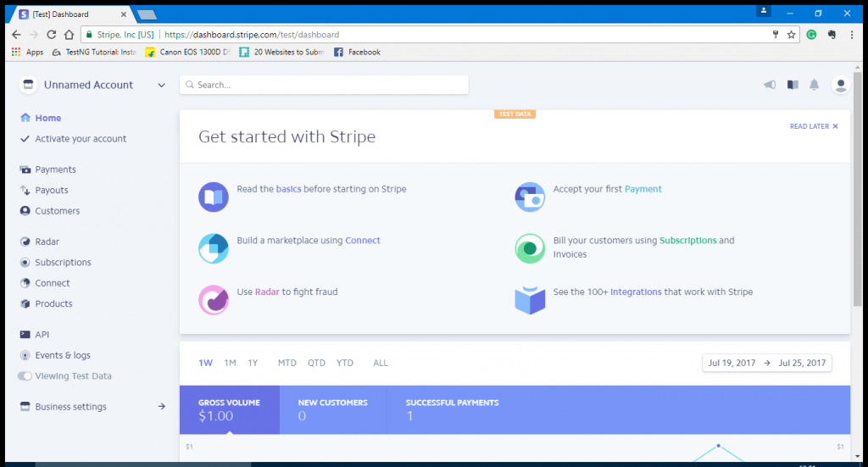Select the 1M time range

click(231, 363)
